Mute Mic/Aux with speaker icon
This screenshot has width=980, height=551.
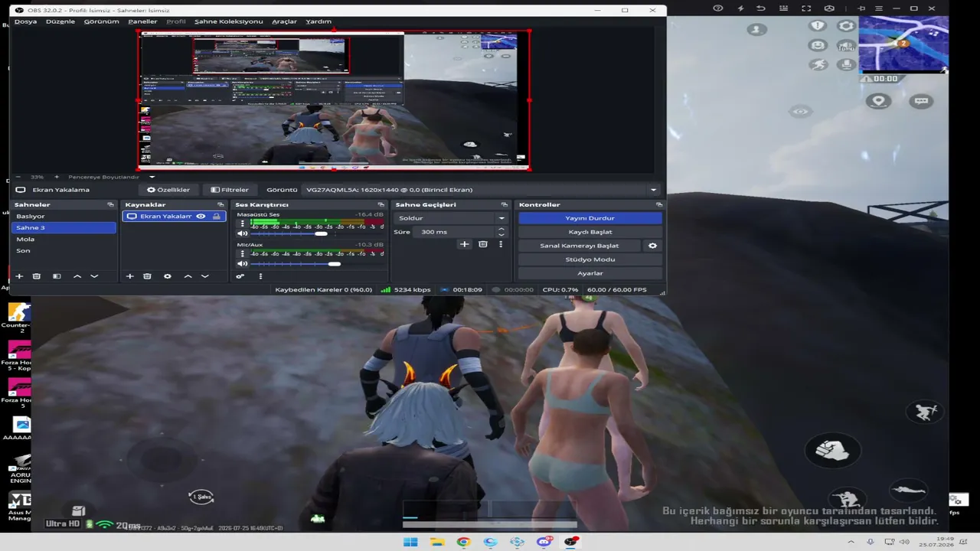pyautogui.click(x=243, y=264)
